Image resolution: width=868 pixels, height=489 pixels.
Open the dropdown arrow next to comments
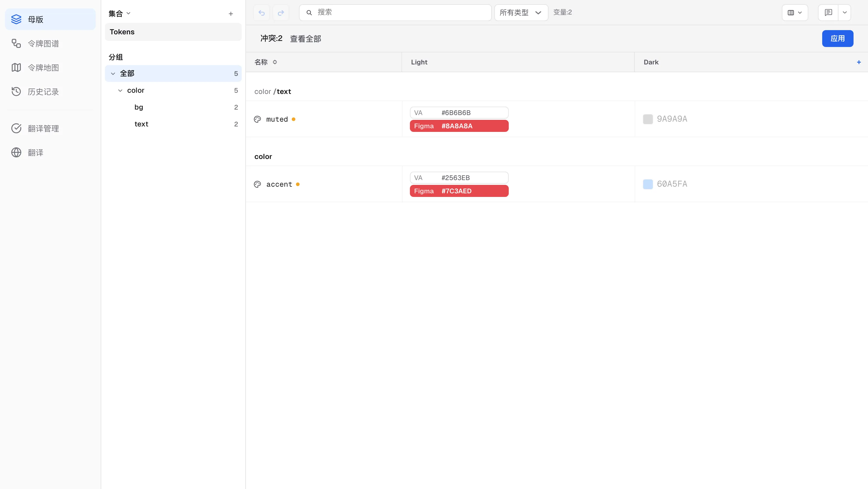pos(845,12)
